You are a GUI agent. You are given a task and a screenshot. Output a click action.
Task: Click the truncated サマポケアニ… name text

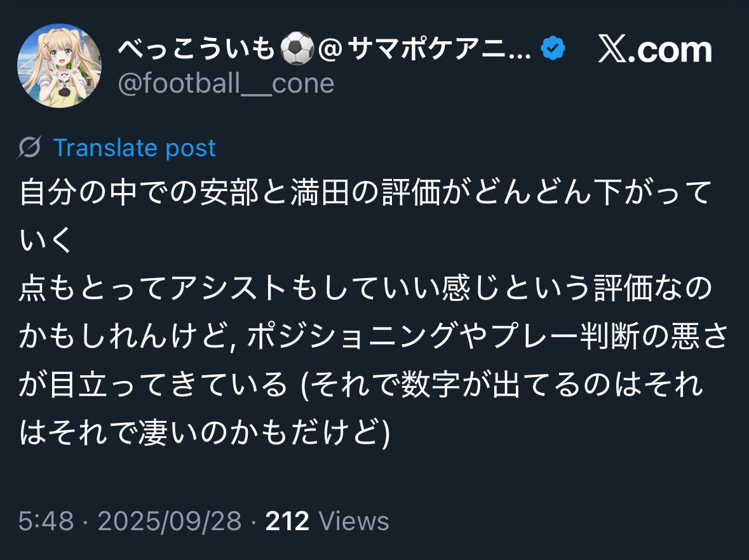coord(433,50)
